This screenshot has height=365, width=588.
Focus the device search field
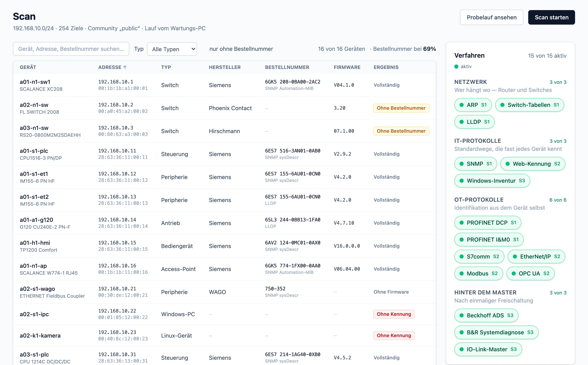(x=71, y=49)
